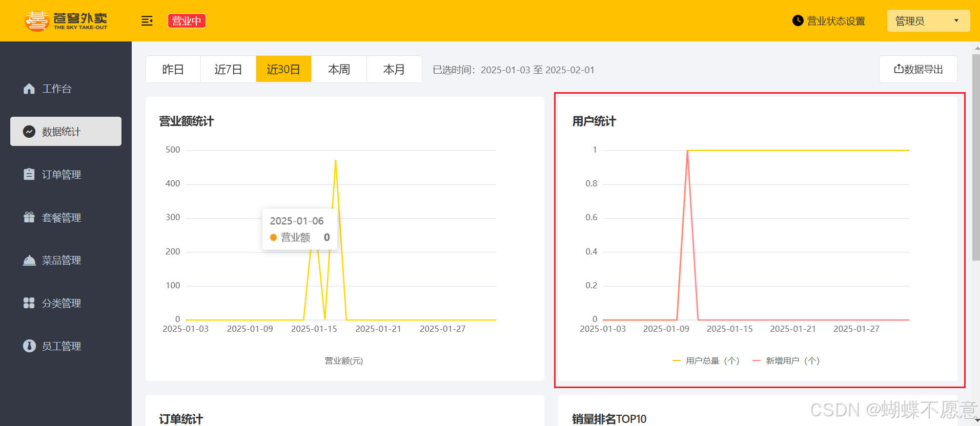
Task: Click the 数据统计 chart icon
Action: pyautogui.click(x=29, y=132)
